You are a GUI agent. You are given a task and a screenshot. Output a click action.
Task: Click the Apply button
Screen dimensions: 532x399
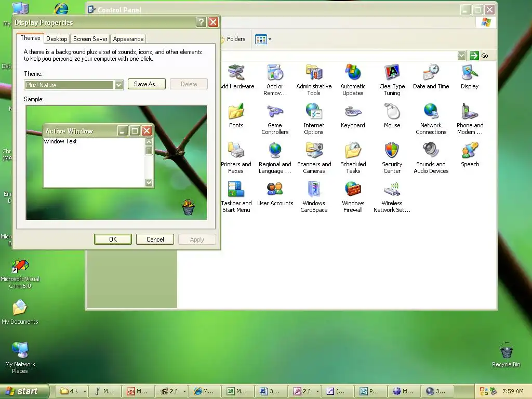pyautogui.click(x=197, y=239)
